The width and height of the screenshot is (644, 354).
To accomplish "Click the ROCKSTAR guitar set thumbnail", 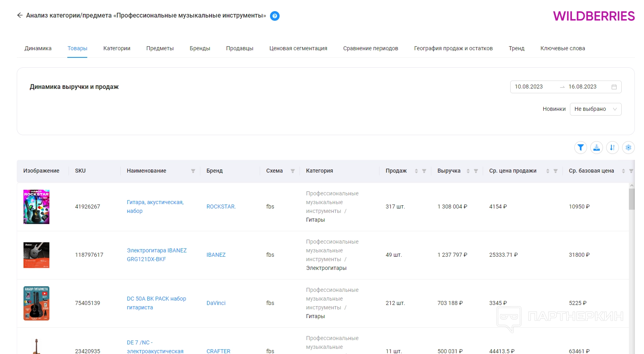I will click(x=36, y=207).
